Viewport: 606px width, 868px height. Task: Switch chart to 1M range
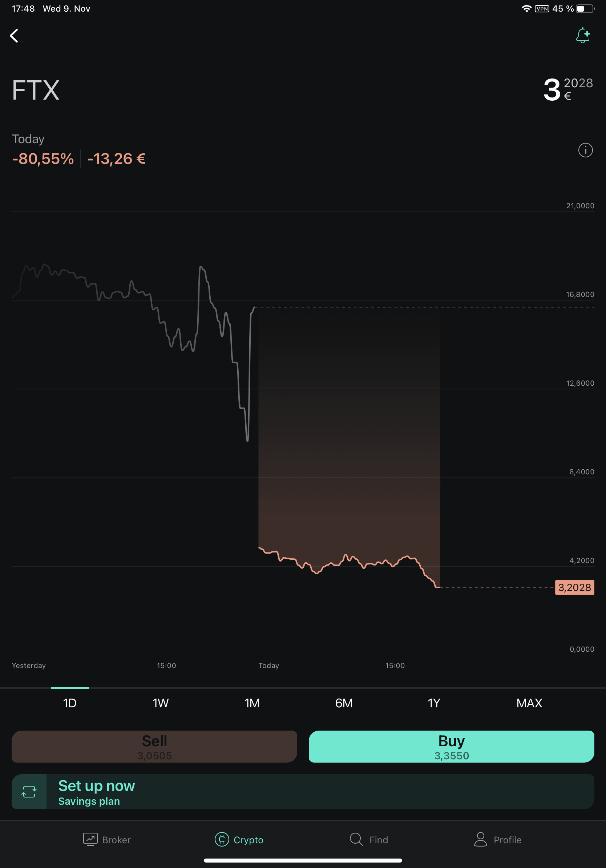pos(252,703)
